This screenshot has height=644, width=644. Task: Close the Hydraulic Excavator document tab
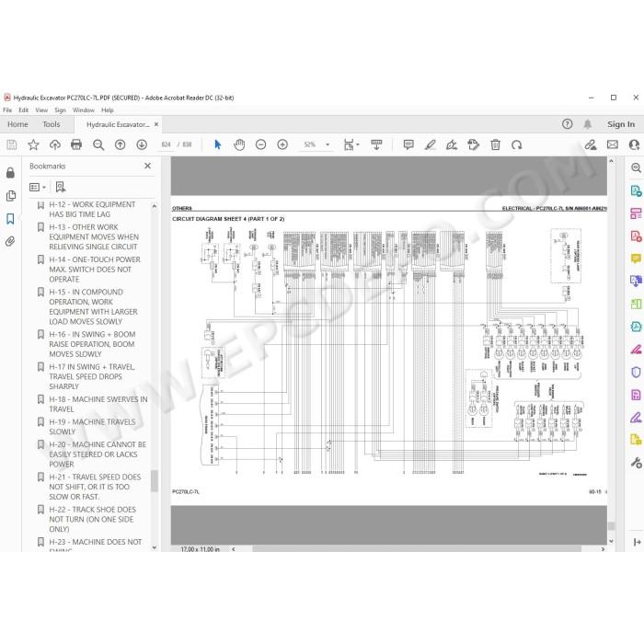click(x=156, y=124)
